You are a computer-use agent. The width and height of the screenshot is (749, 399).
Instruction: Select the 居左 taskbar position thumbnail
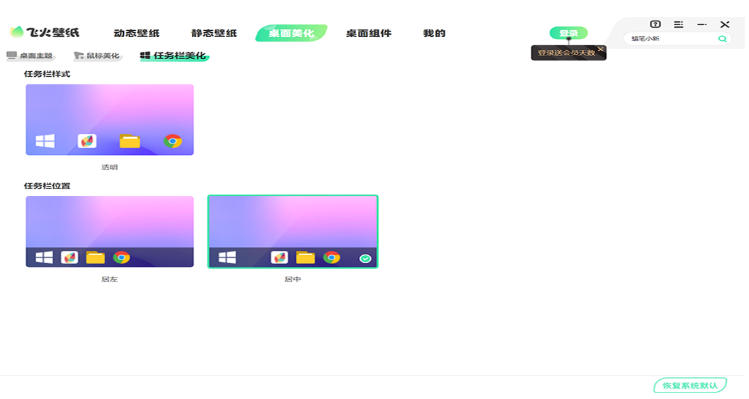click(110, 231)
